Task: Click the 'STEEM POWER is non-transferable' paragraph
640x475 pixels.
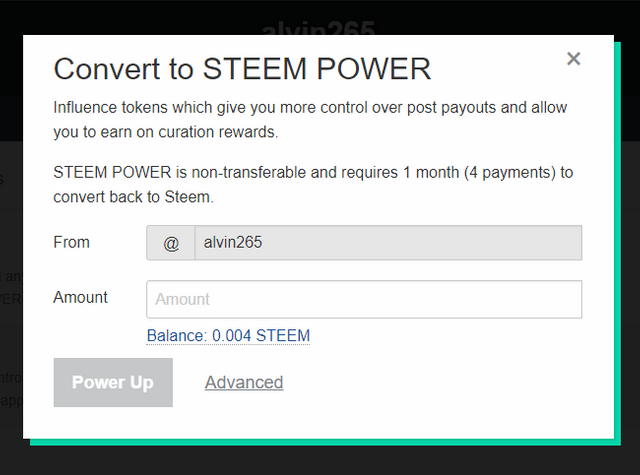Action: 313,184
